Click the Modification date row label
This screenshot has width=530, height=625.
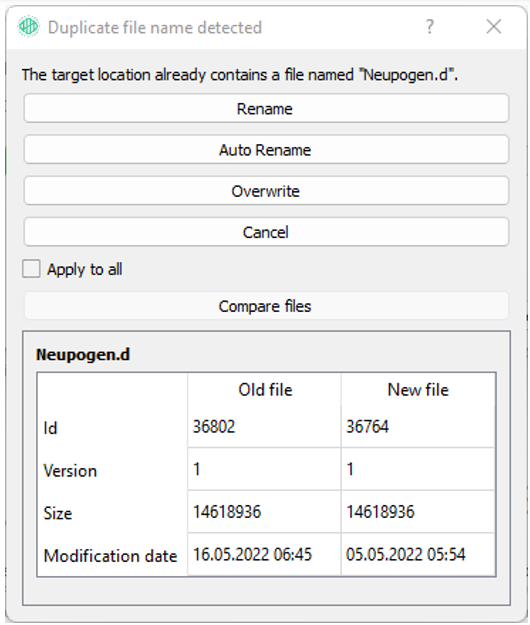110,556
